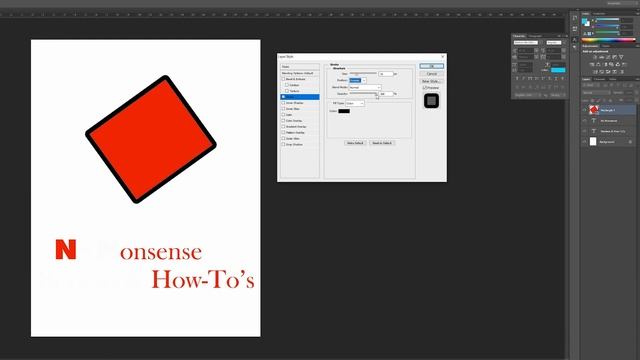Select Blending Options in Layer Style list
This screenshot has width=640, height=360.
300,73
